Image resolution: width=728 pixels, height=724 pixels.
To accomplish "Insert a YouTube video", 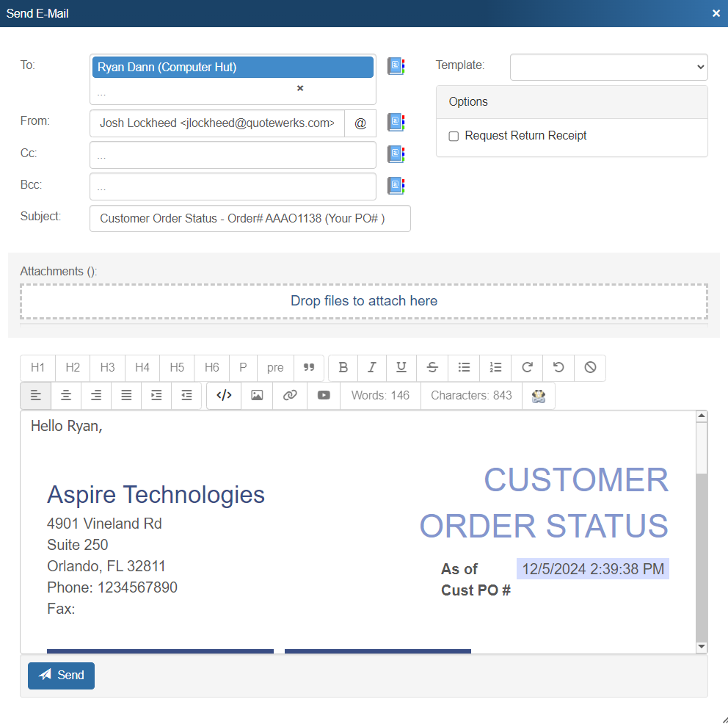I will tap(324, 395).
